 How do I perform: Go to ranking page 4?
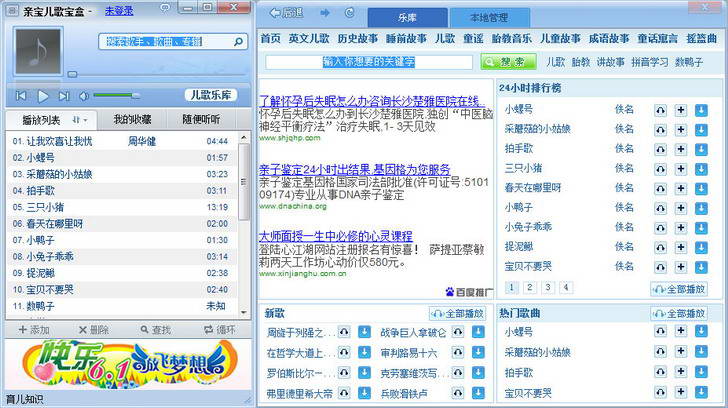tap(566, 287)
